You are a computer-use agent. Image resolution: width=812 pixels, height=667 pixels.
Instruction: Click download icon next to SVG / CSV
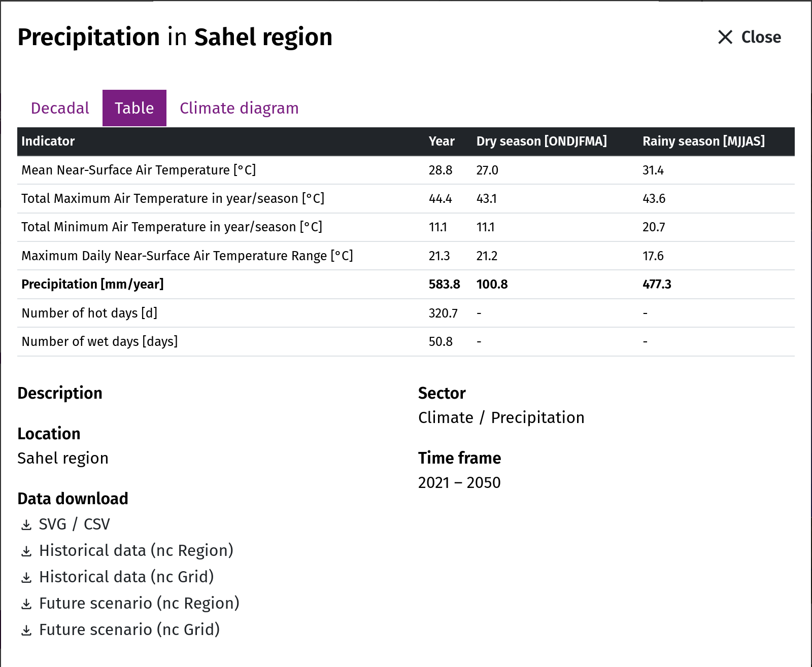coord(26,525)
